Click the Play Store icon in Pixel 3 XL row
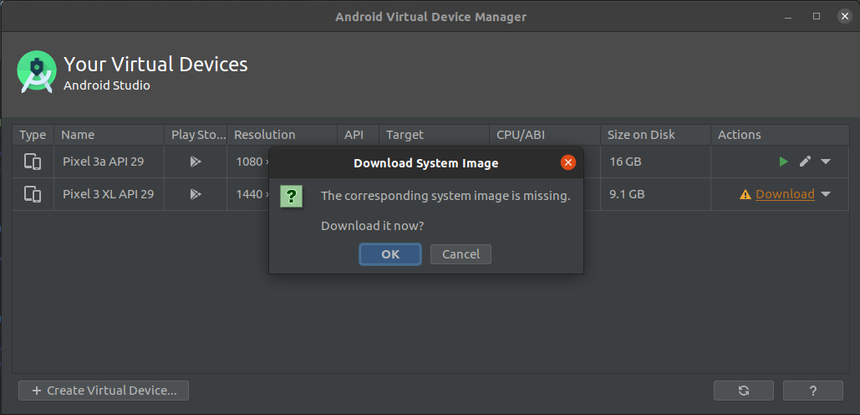This screenshot has height=415, width=860. (195, 194)
